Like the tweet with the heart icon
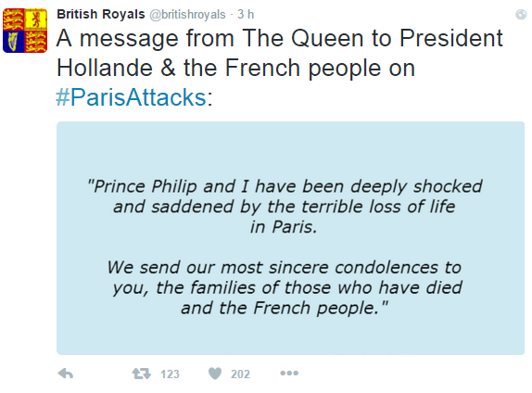The image size is (532, 393). coord(215,374)
